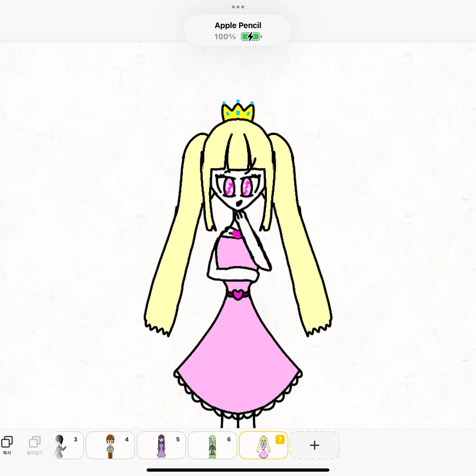This screenshot has height=476, width=476.
Task: Add a new frame with the plus button
Action: [x=314, y=445]
